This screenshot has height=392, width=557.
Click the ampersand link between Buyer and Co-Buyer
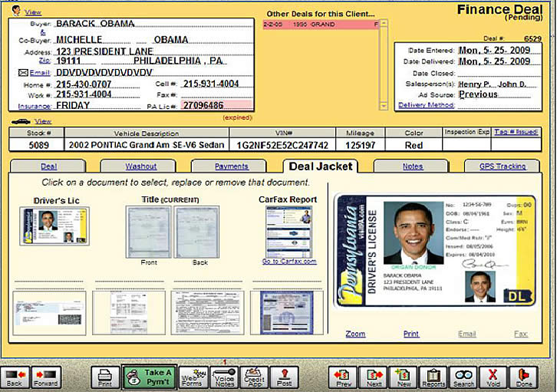[43, 32]
